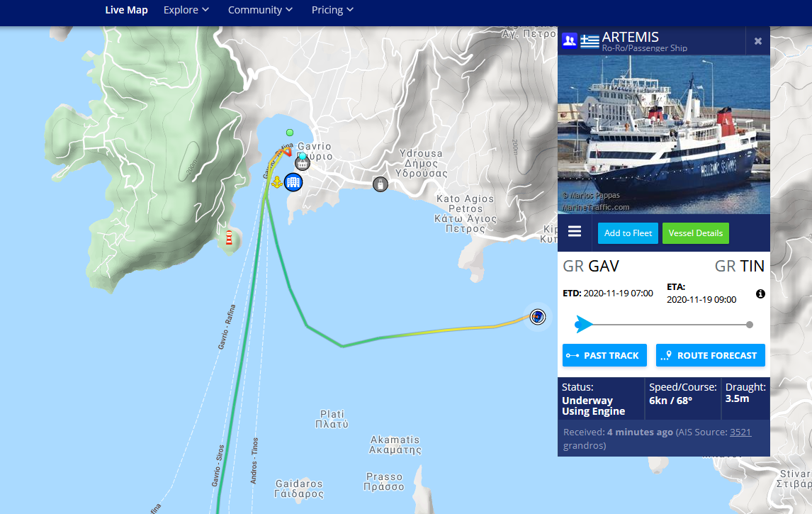
Task: Open the Pricing dropdown menu
Action: tap(332, 10)
